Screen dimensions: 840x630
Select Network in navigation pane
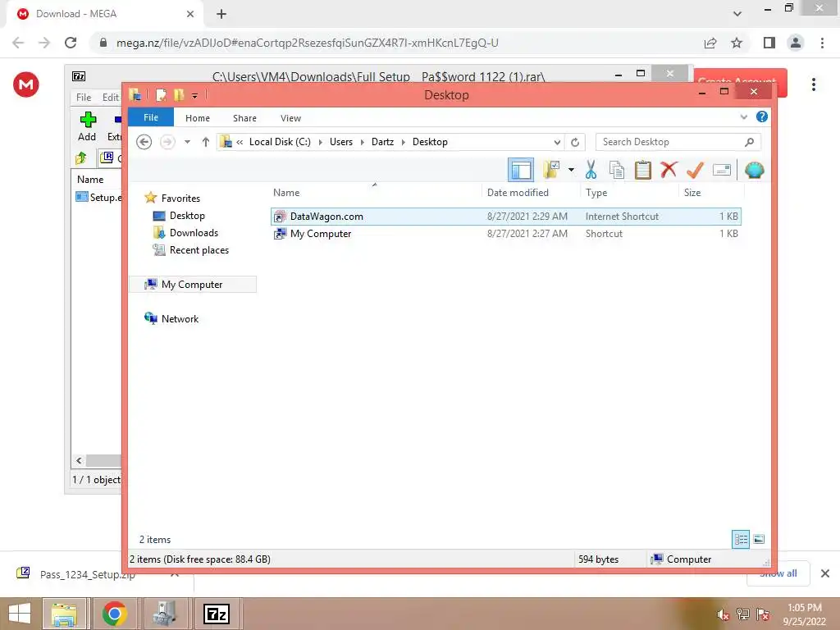click(x=180, y=319)
